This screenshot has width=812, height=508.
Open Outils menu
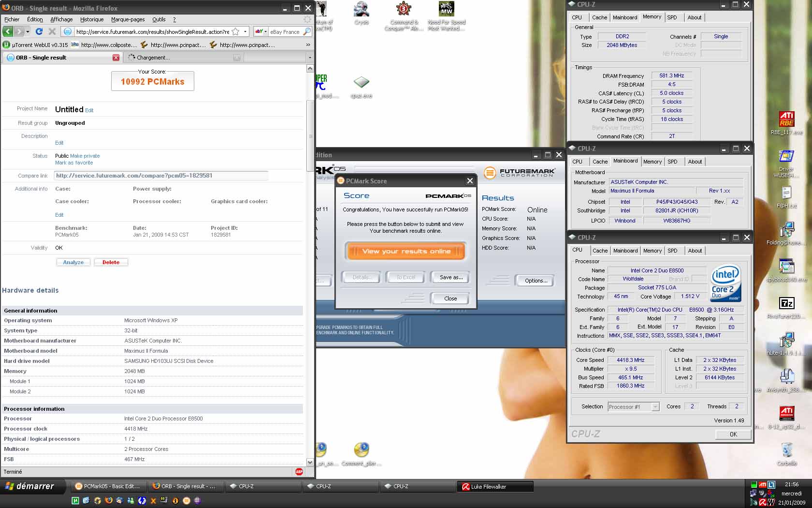click(x=159, y=19)
